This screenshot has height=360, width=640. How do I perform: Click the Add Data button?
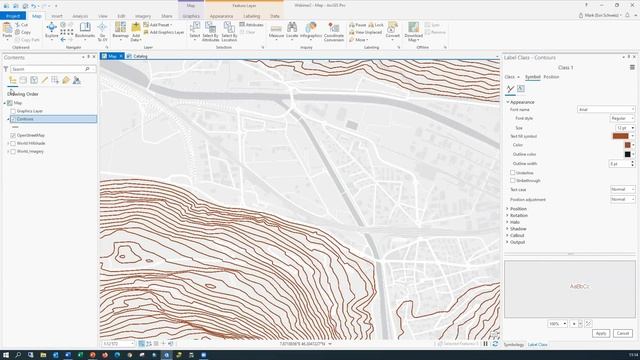coord(136,32)
